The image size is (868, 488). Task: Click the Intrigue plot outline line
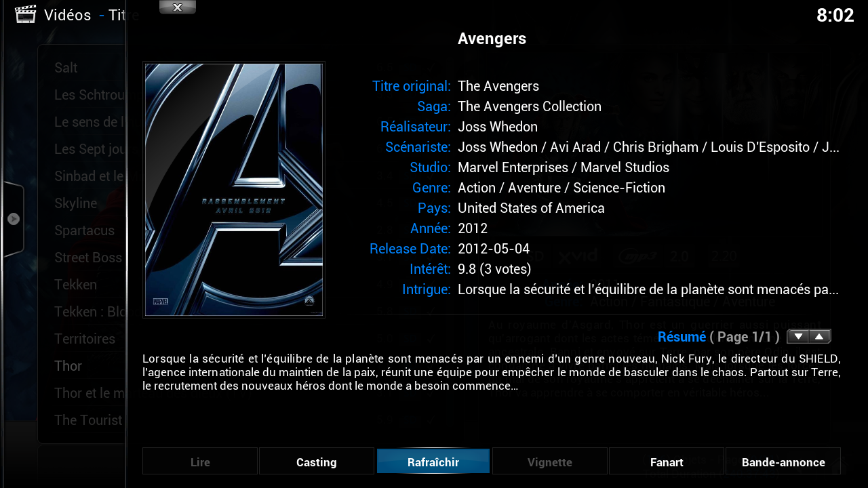(x=648, y=289)
